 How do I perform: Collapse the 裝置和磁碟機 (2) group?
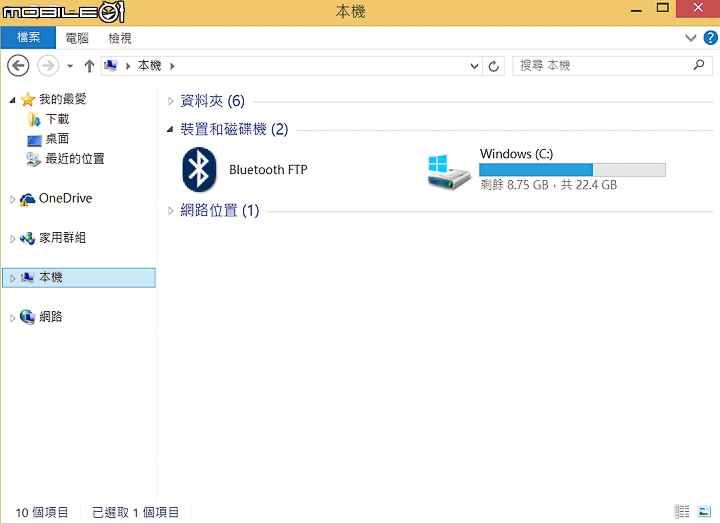coord(170,129)
